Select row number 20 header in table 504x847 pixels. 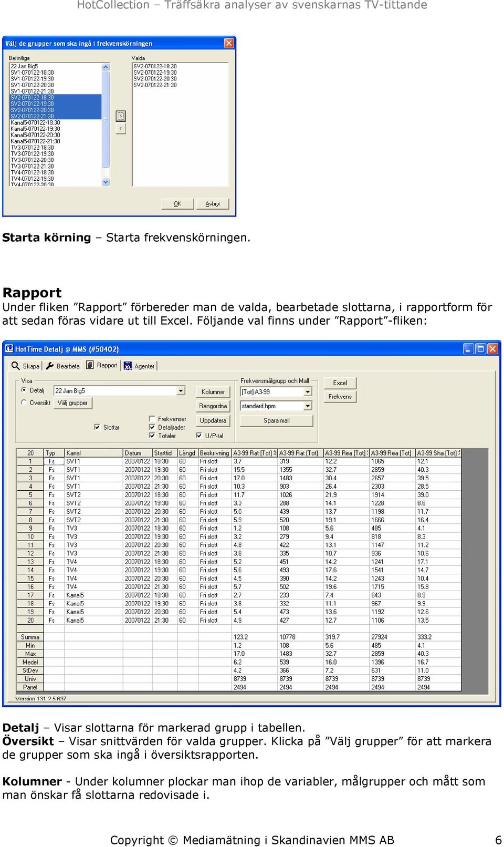tap(30, 621)
